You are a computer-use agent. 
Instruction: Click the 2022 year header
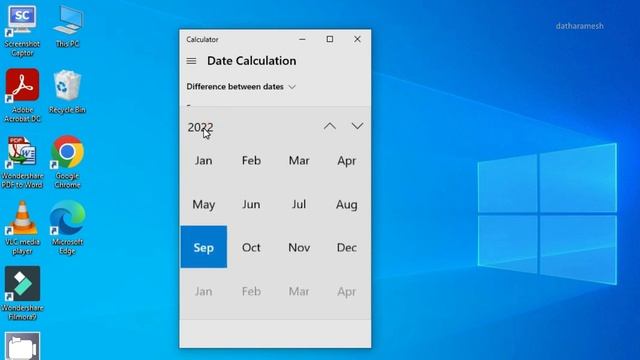click(x=200, y=127)
